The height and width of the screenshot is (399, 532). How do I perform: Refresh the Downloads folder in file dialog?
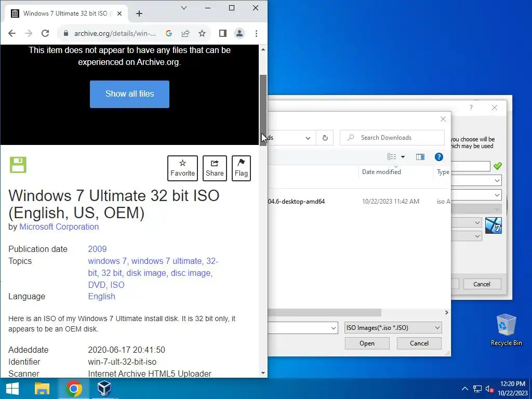325,138
